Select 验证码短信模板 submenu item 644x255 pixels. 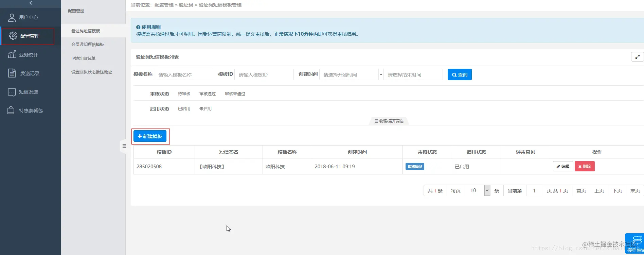[86, 31]
